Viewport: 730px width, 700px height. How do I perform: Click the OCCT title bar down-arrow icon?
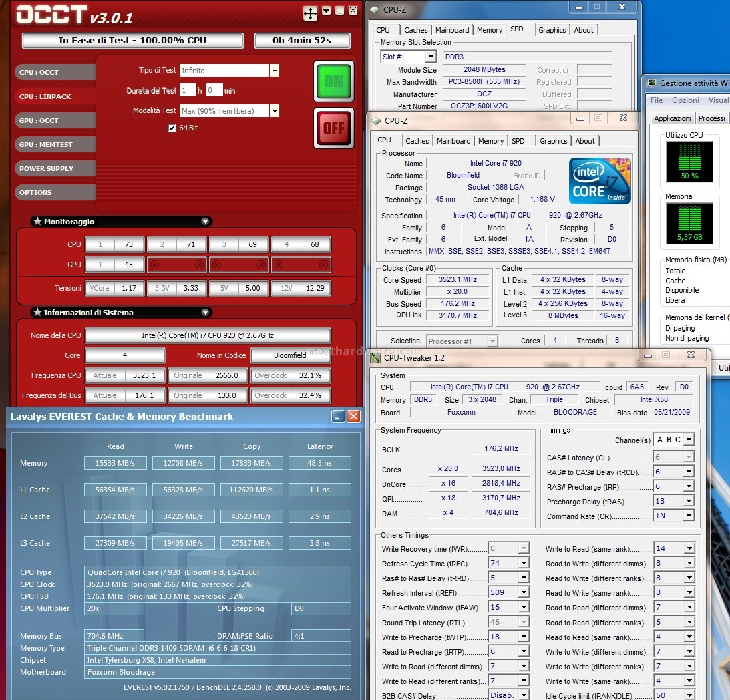(327, 11)
